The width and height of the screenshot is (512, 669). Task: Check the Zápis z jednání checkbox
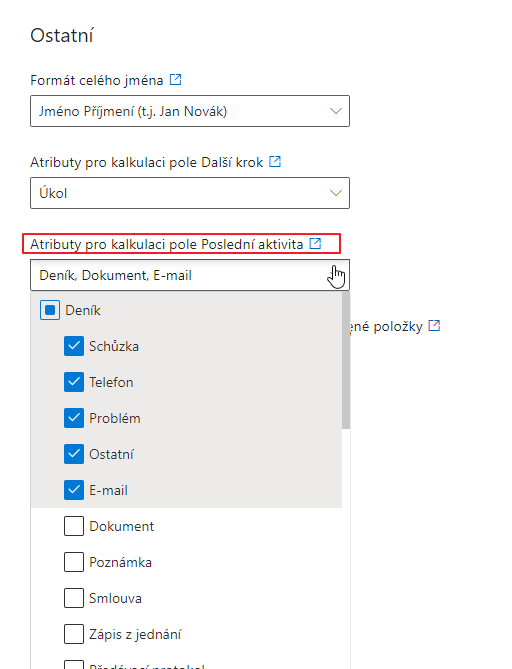coord(74,634)
